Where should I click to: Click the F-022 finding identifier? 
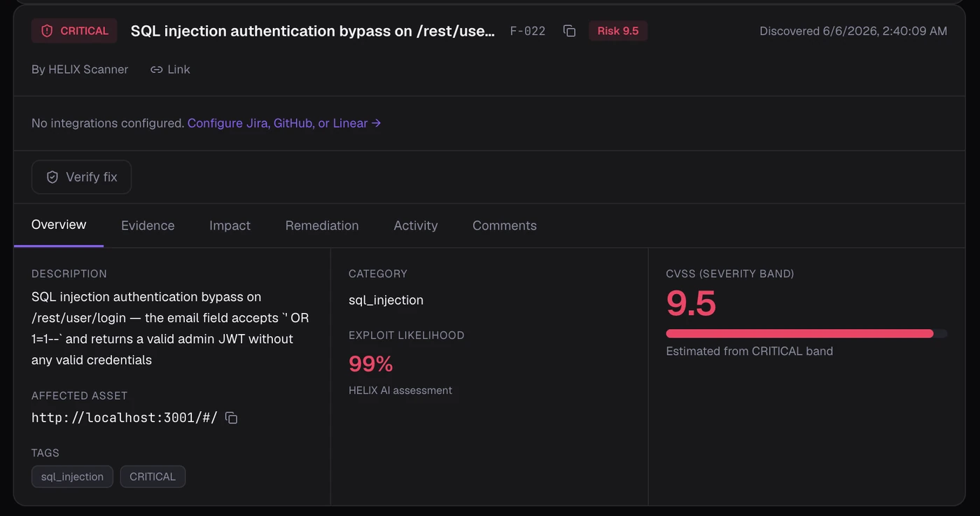pyautogui.click(x=528, y=31)
